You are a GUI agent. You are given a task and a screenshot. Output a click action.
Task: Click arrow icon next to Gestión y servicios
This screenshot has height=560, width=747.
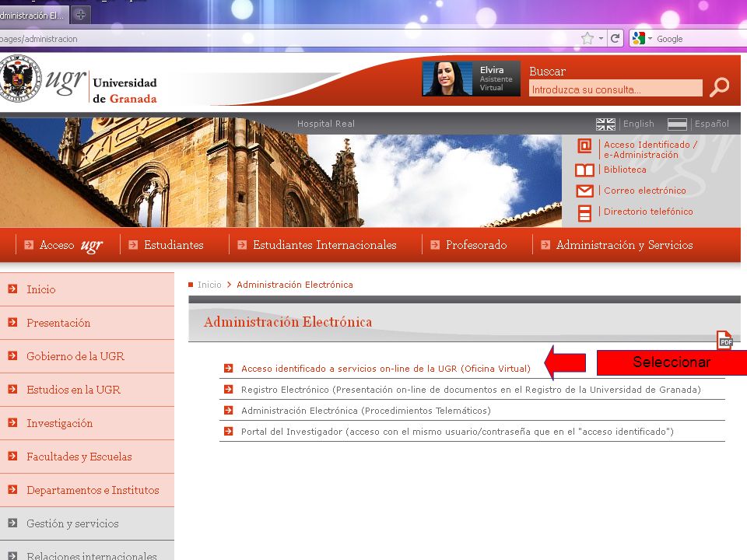(x=13, y=523)
